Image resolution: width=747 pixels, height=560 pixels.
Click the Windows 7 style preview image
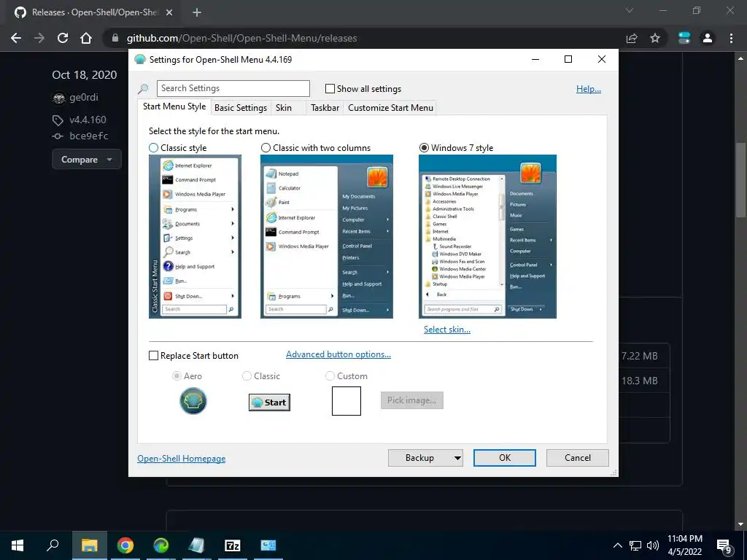tap(487, 237)
